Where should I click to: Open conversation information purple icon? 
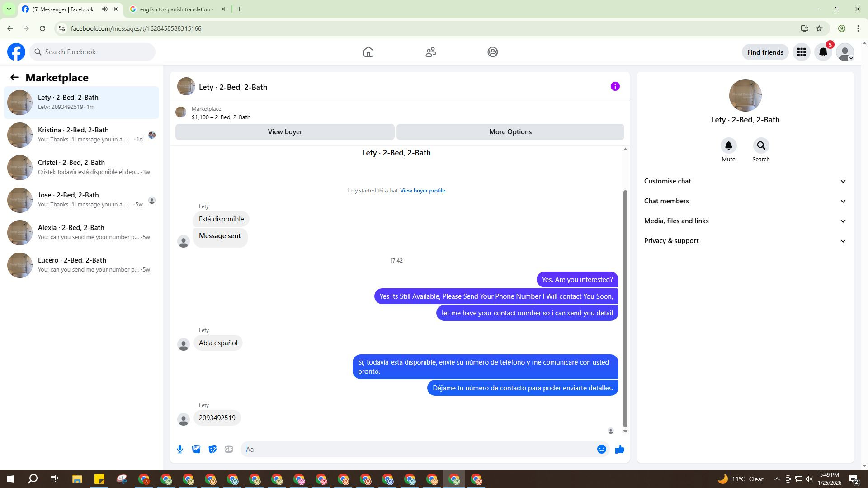(x=615, y=86)
